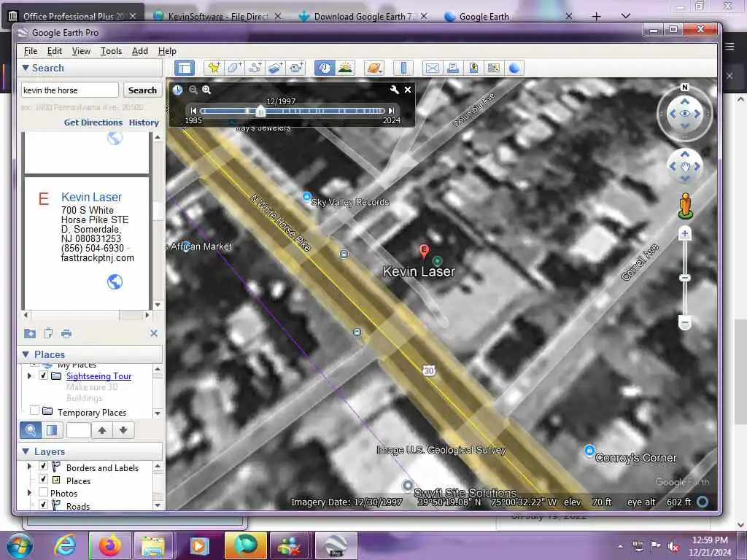Open Sightseeing Tour link in Places
The width and height of the screenshot is (747, 560).
(98, 376)
